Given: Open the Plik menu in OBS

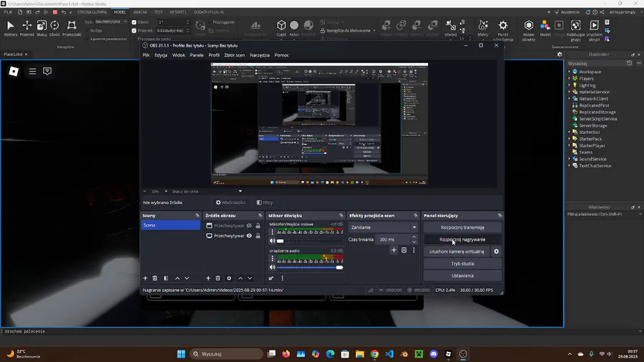Looking at the screenshot, I should coord(146,55).
